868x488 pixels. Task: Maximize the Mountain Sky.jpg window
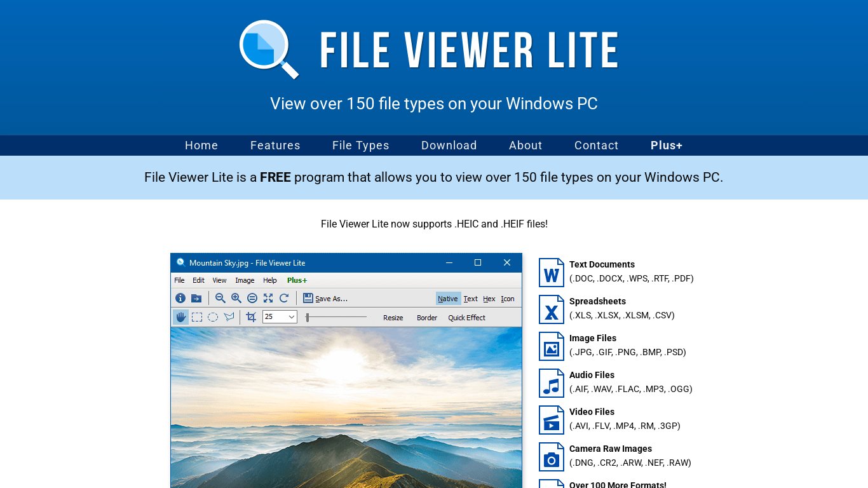[x=478, y=262]
